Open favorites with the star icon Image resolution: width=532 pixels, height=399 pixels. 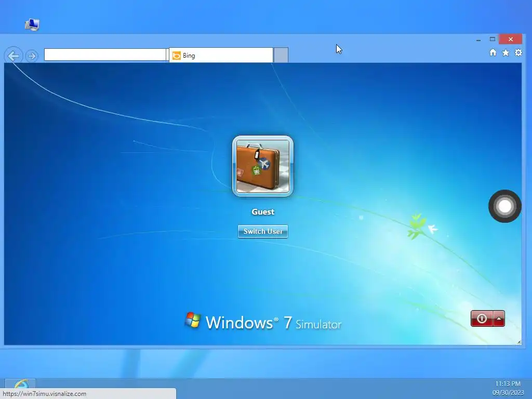pos(506,52)
